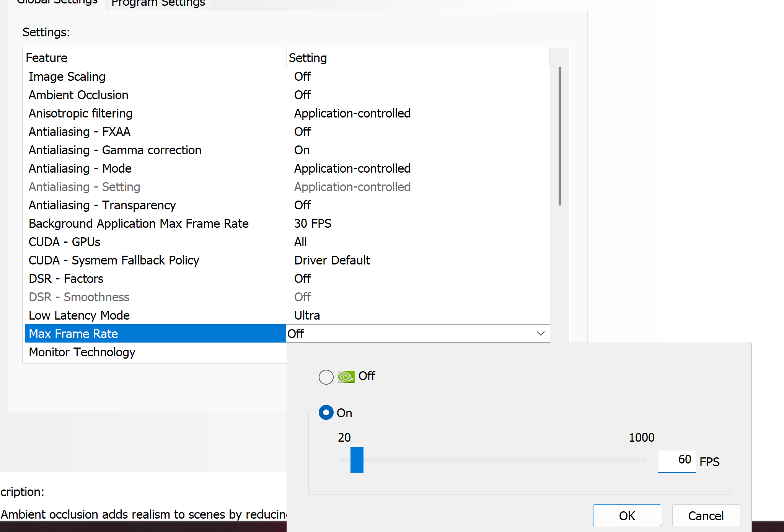Switch to the Program Settings tab
Screen dimensions: 784x532
(x=158, y=4)
